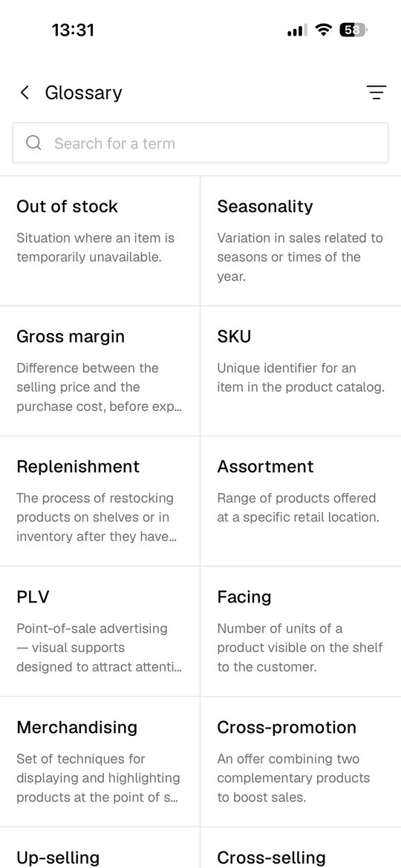View the 'Facing' term card
This screenshot has height=868, width=401.
pyautogui.click(x=301, y=631)
